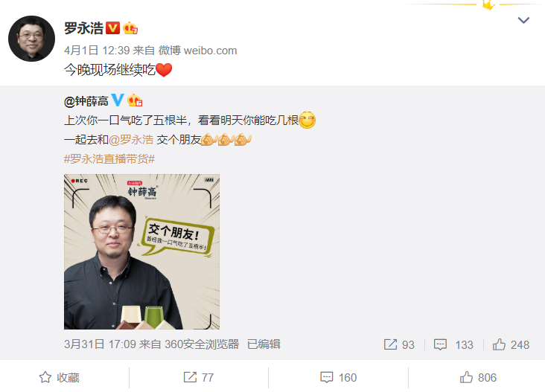The image size is (545, 392).
Task: Open the comments section with 160 comments
Action: click(x=339, y=377)
